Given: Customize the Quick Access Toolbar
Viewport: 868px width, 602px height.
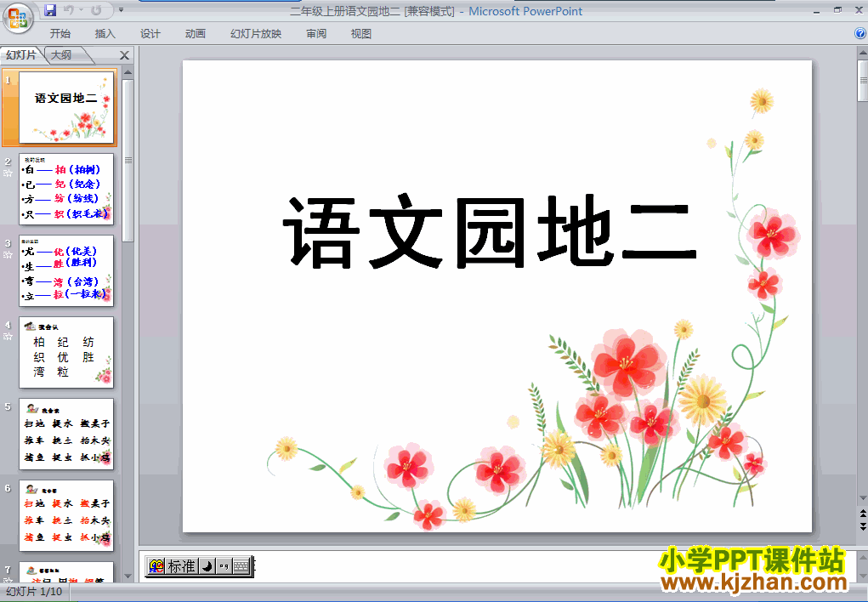Looking at the screenshot, I should click(x=122, y=10).
